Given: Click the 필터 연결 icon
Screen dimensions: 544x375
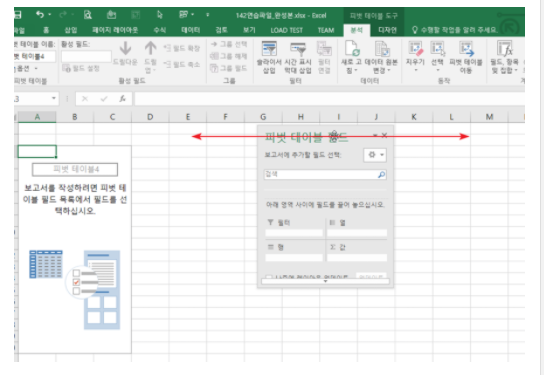Looking at the screenshot, I should pyautogui.click(x=324, y=49).
